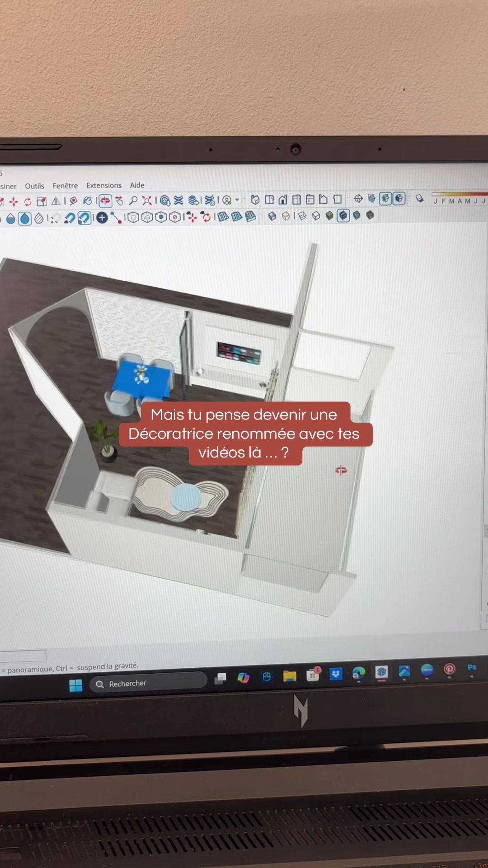Select the Rotate tool
The image size is (488, 868).
[x=28, y=202]
